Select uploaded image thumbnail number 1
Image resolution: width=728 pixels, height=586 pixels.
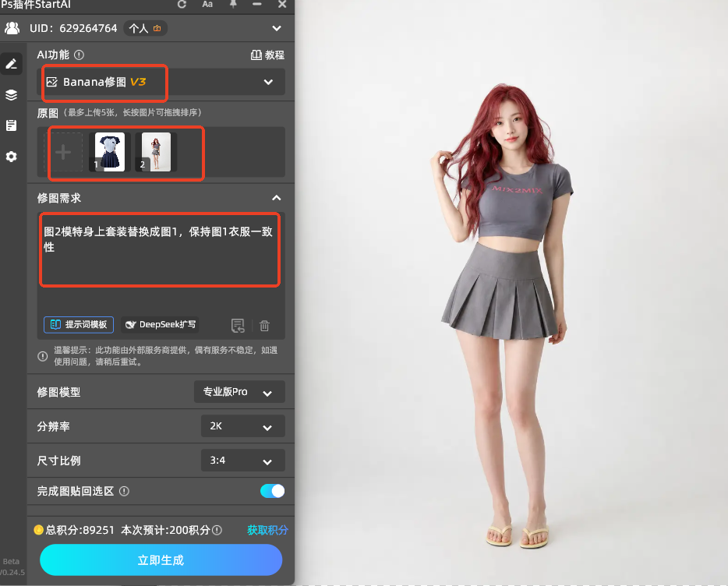[110, 152]
